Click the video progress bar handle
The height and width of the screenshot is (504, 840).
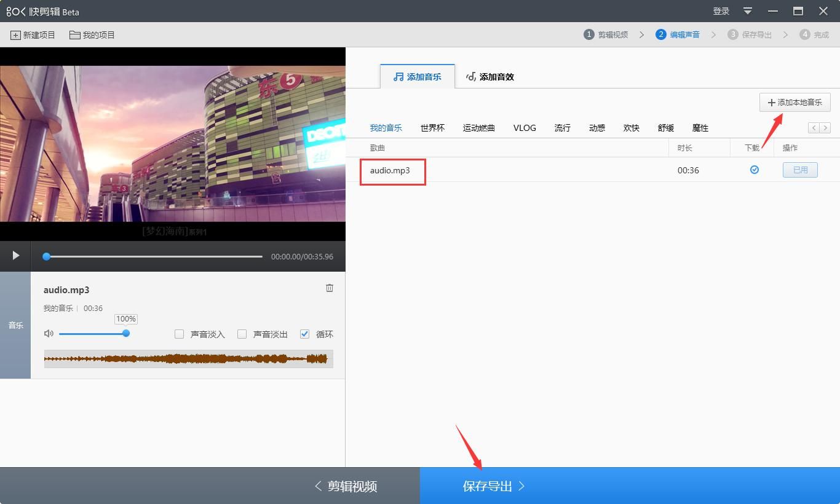click(46, 256)
